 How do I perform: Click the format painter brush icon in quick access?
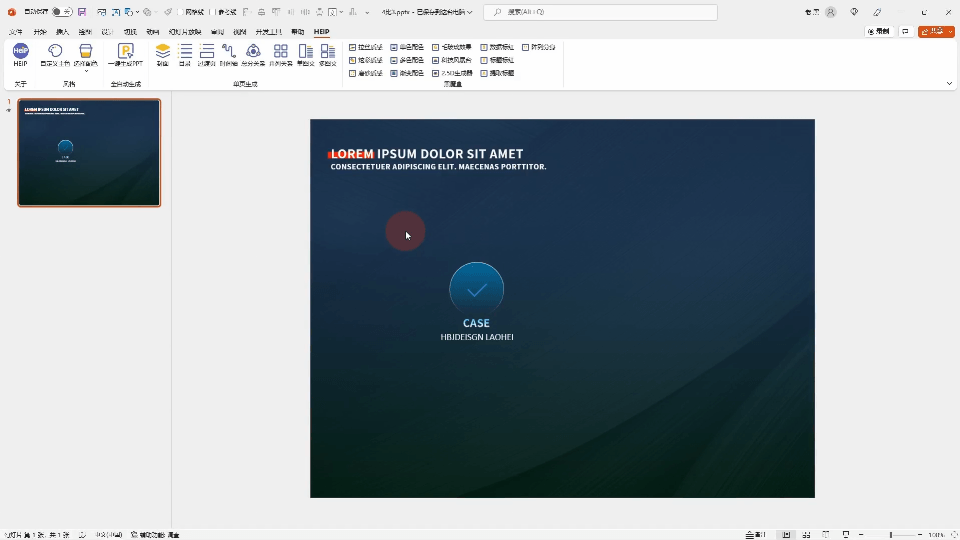click(168, 12)
